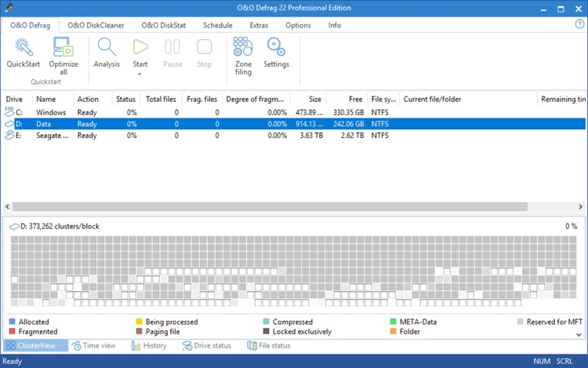
Task: Sort by the Total files column header
Action: tap(161, 99)
